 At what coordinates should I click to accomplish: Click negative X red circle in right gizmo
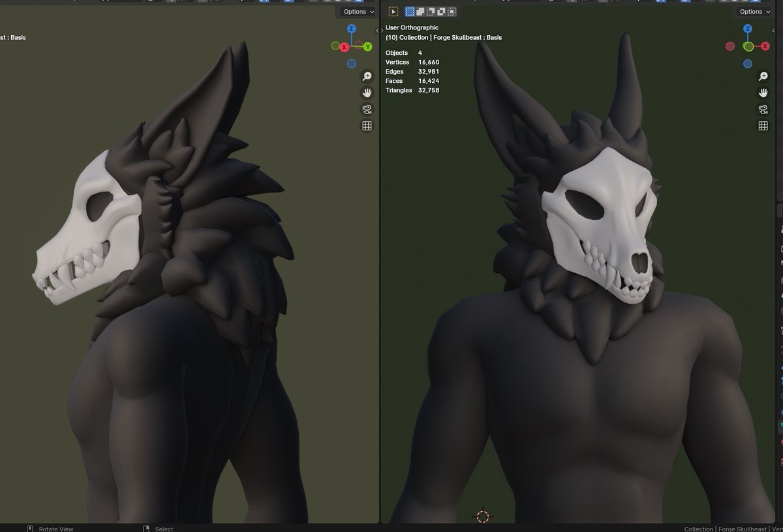(731, 46)
